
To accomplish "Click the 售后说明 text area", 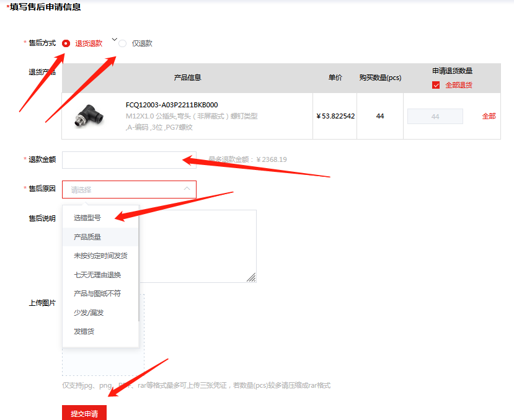I will click(198, 245).
